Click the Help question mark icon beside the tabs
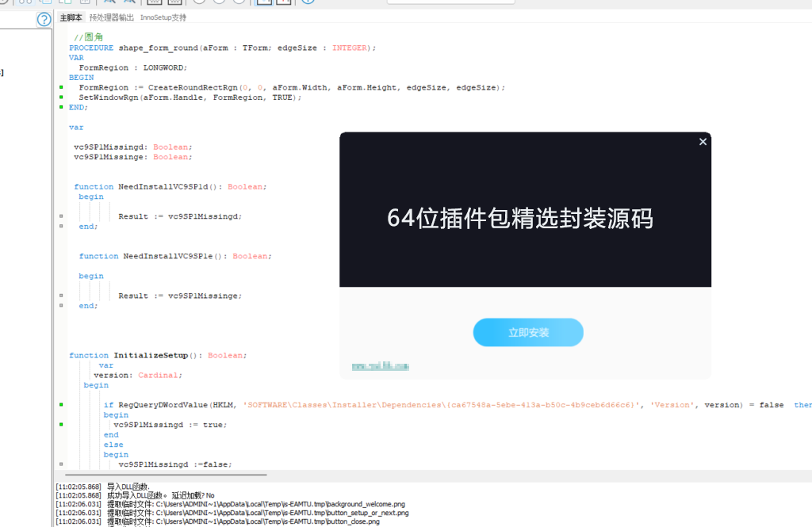This screenshot has height=527, width=812. pyautogui.click(x=42, y=17)
